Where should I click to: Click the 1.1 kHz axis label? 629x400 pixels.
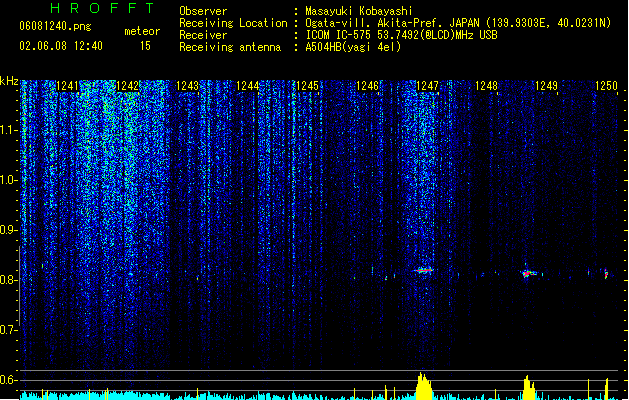click(8, 130)
